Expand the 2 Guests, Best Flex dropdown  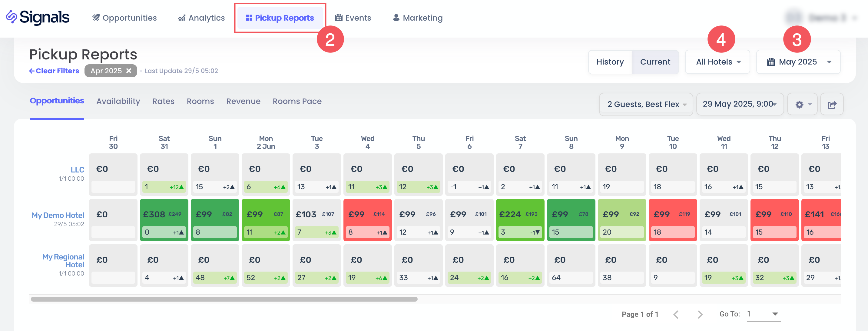point(646,105)
